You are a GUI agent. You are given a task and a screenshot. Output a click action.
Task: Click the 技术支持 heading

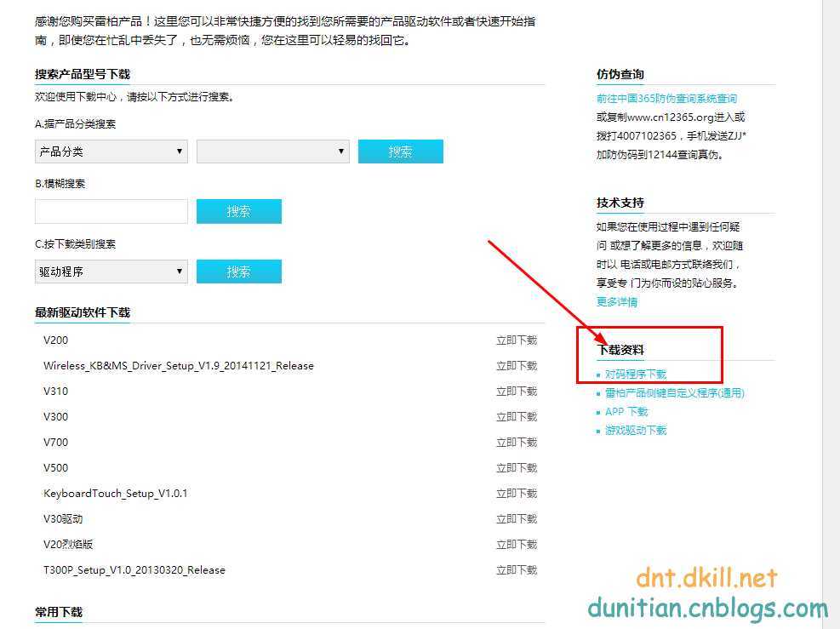pos(620,203)
